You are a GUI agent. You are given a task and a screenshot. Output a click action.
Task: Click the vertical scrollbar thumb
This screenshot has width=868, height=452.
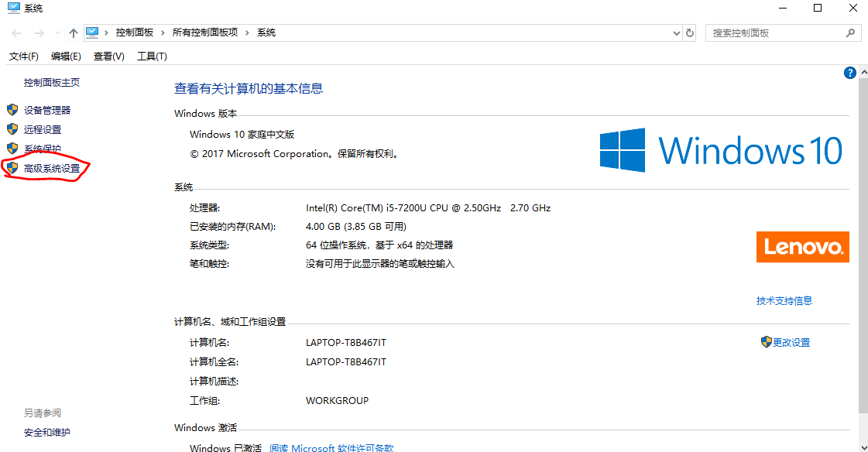click(863, 246)
